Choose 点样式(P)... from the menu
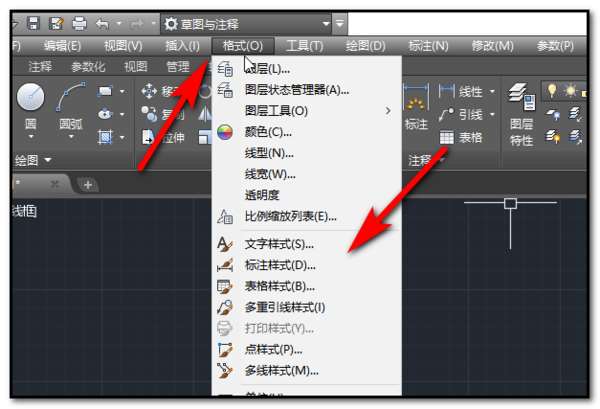The height and width of the screenshot is (409, 600). (x=273, y=349)
